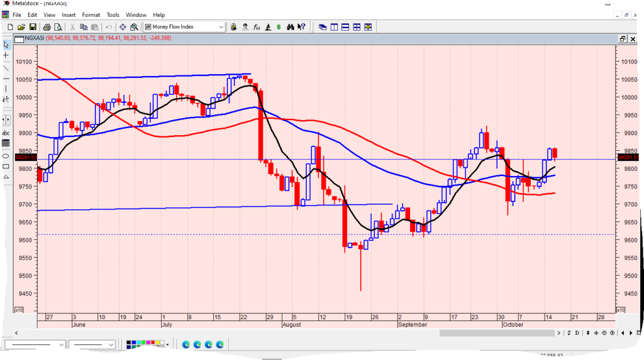Click the horizontal chart scrollbar thumb
Screen dimensions: 644x360
tap(498, 333)
